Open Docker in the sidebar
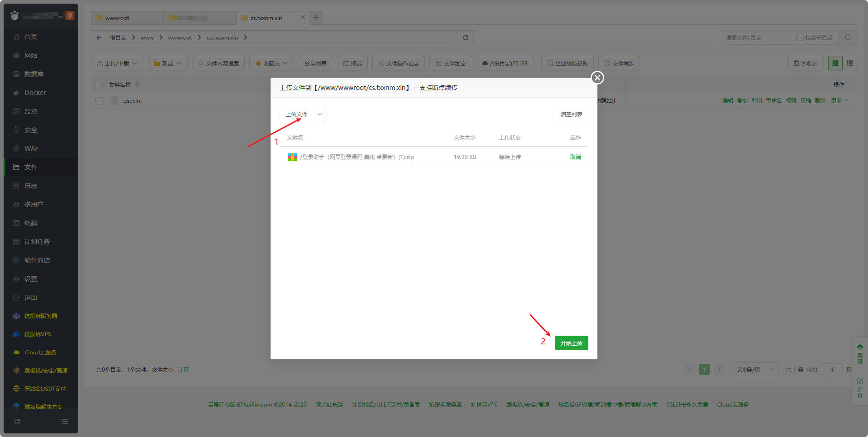Image resolution: width=868 pixels, height=437 pixels. click(35, 93)
